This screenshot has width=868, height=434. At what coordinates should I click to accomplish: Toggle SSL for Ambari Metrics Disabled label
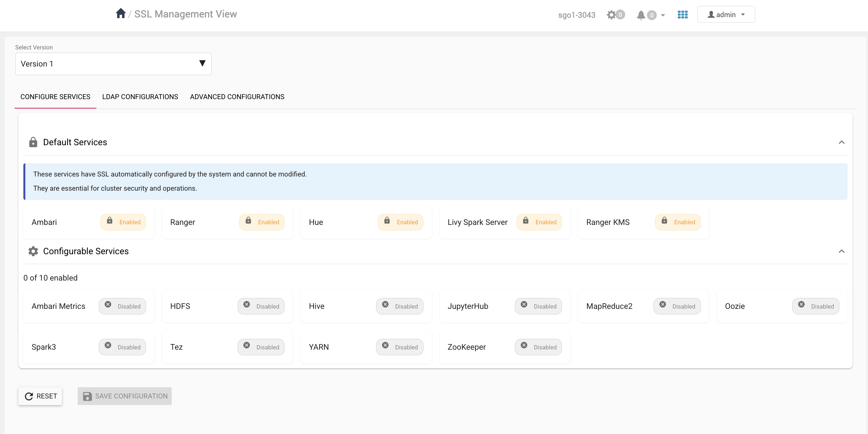(129, 307)
